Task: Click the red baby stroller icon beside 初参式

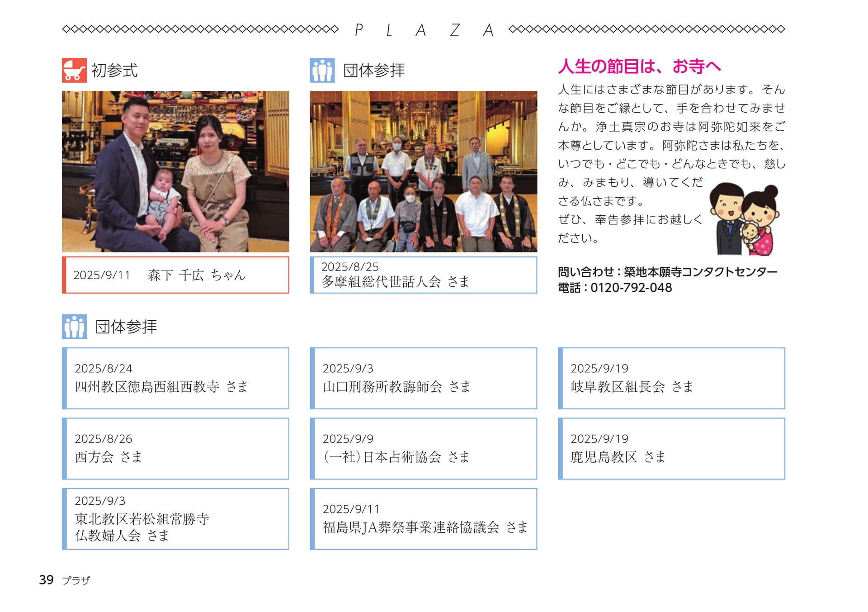Action: [x=74, y=70]
